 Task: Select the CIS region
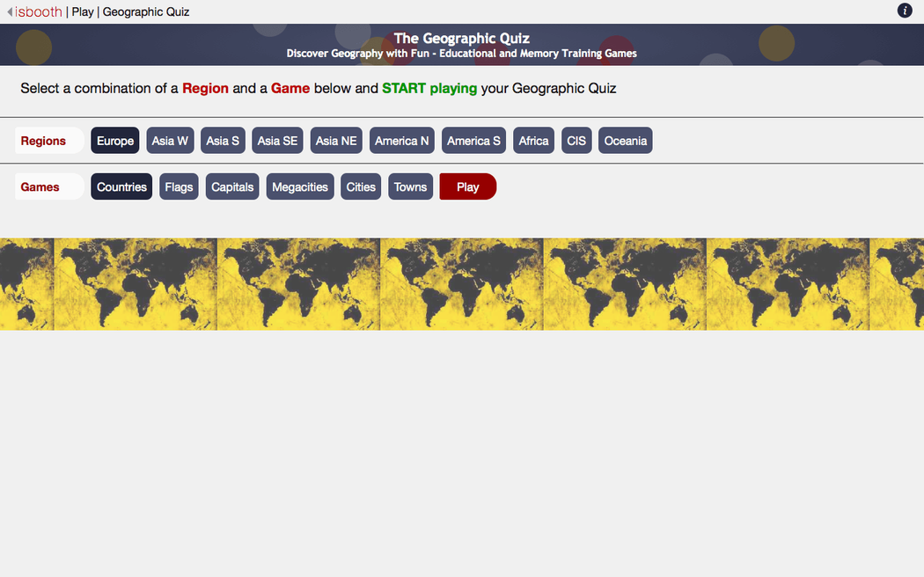coord(576,141)
